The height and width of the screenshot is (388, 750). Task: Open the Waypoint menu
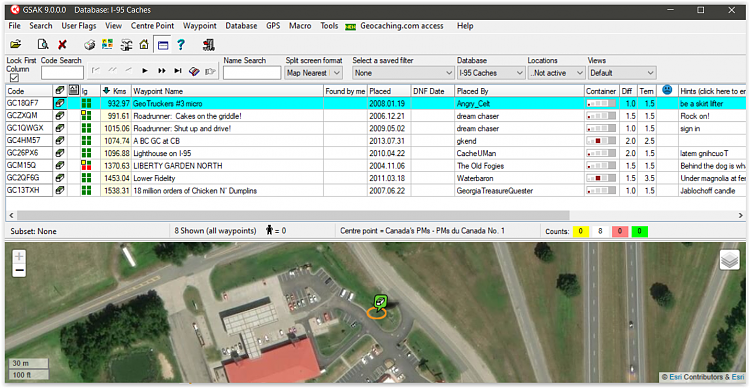pos(200,26)
